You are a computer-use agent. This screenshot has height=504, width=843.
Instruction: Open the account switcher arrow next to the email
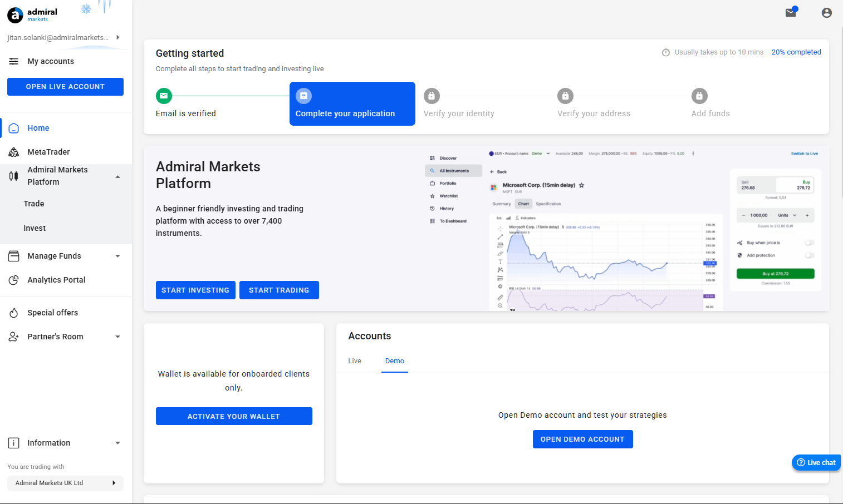[x=117, y=37]
